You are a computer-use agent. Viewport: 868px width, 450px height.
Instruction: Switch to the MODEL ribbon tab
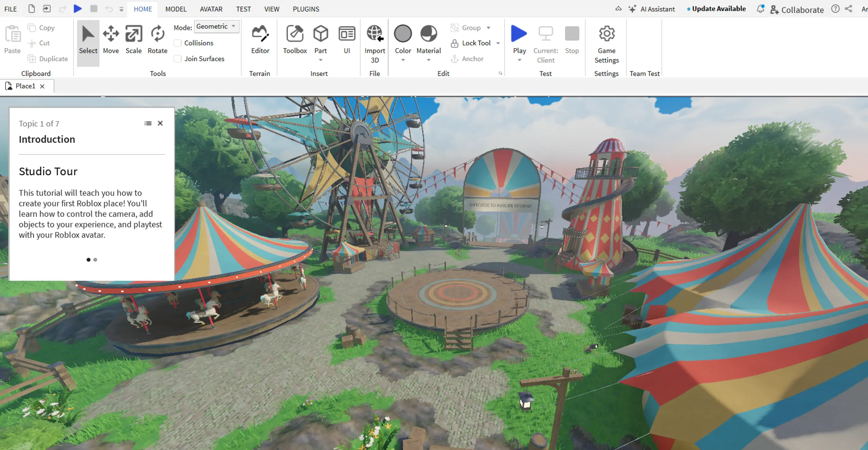click(176, 9)
